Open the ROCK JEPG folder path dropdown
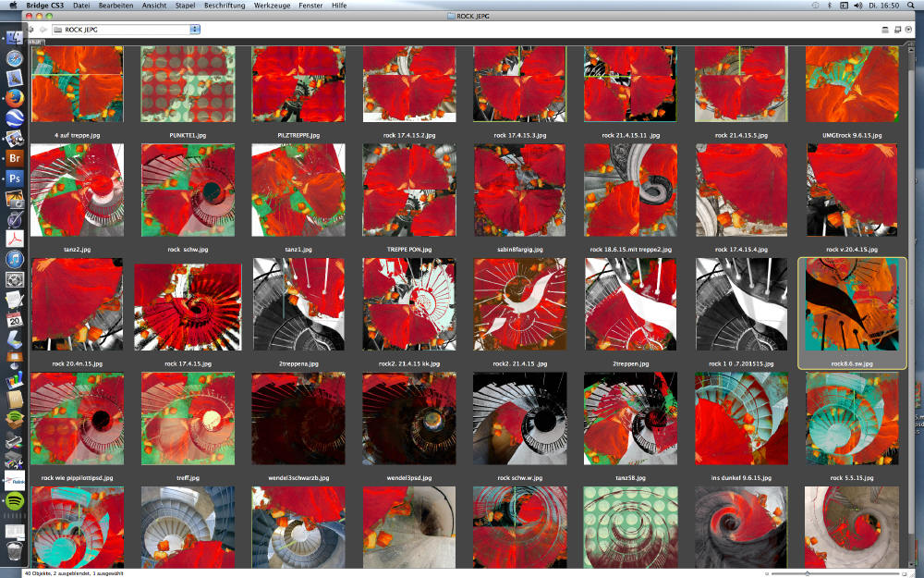 click(x=195, y=30)
